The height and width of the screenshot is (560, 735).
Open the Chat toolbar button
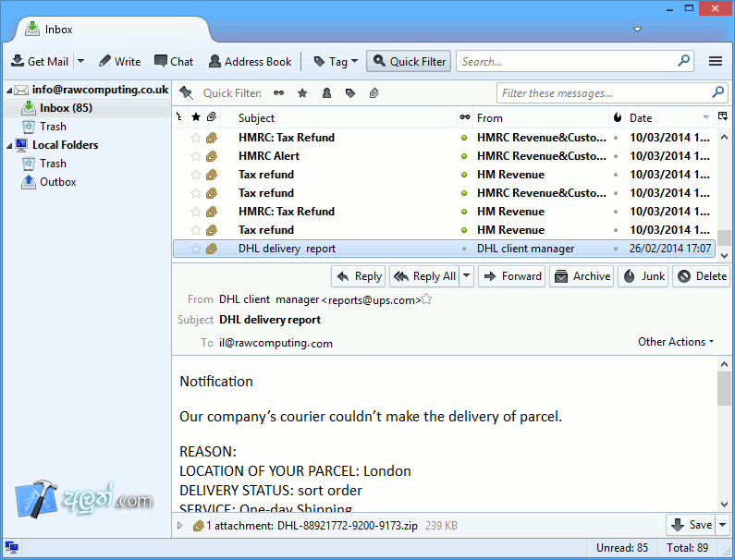[x=174, y=61]
